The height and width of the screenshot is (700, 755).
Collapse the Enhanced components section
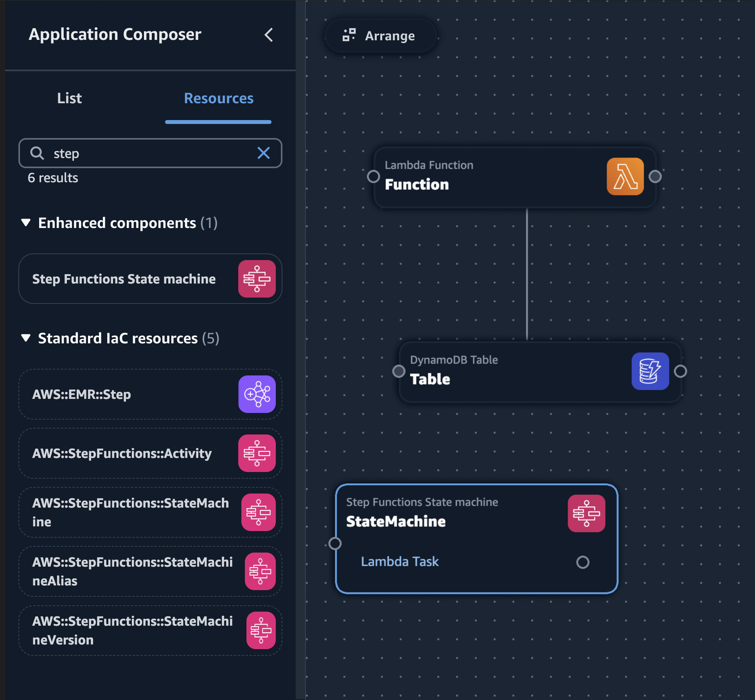[26, 223]
